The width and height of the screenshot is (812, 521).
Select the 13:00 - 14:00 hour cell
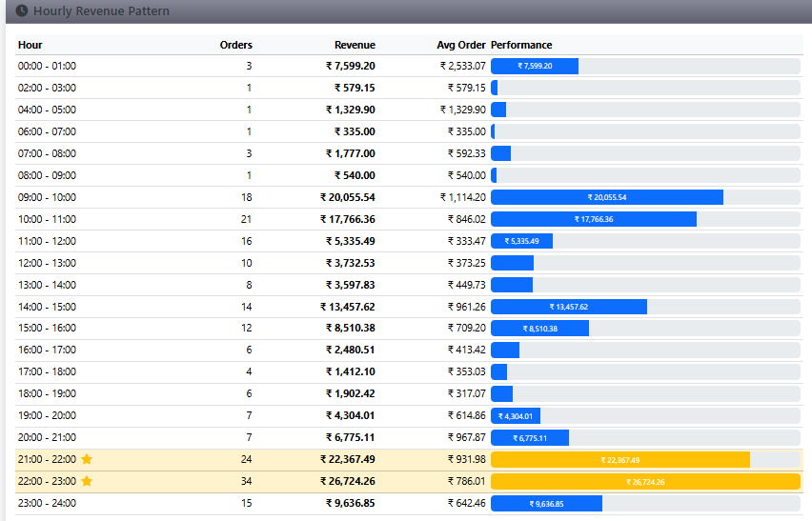[x=47, y=285]
